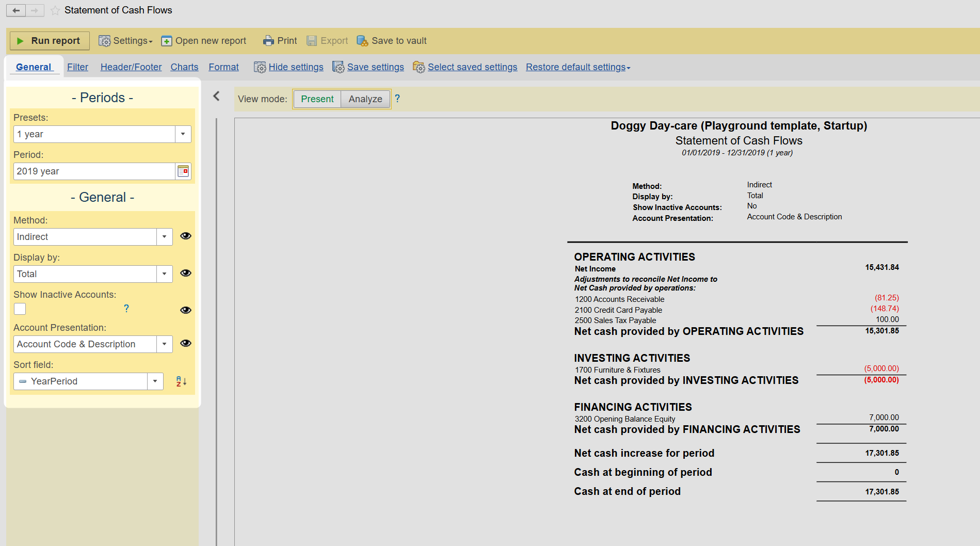Switch to the Filter tab
The height and width of the screenshot is (546, 980).
tap(77, 67)
